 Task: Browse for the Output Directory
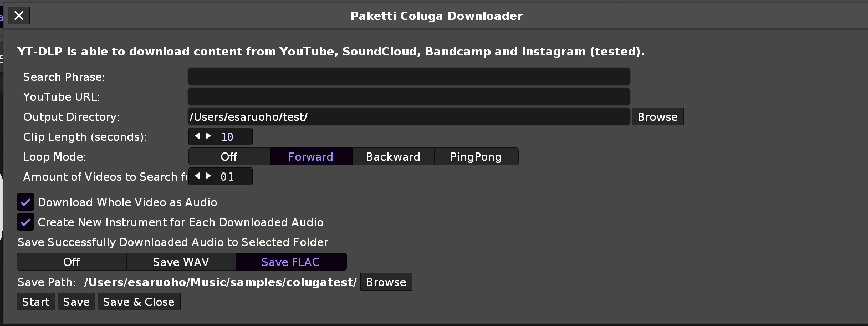click(657, 117)
